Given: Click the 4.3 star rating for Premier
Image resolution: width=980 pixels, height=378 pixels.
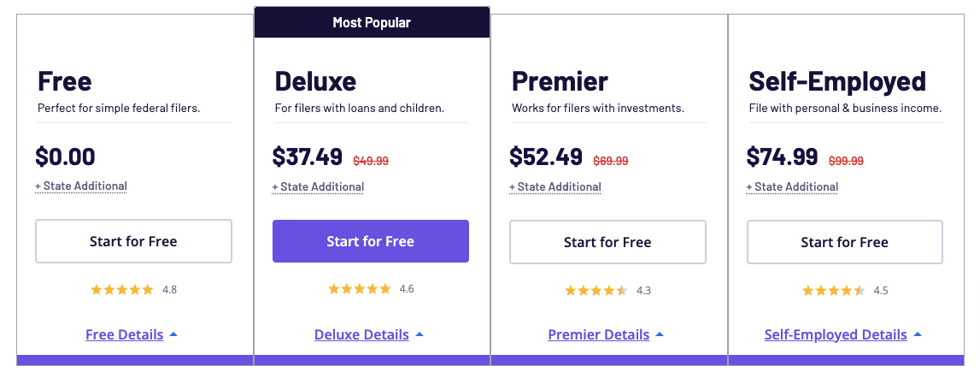Looking at the screenshot, I should click(607, 291).
